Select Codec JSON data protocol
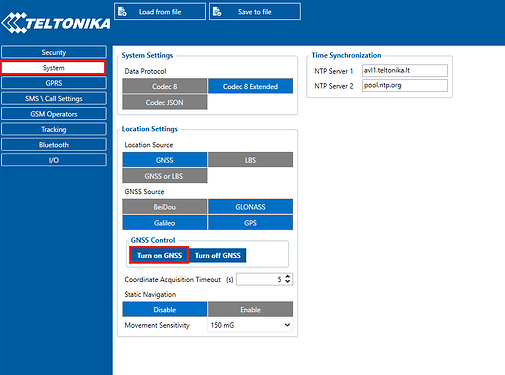 point(165,102)
